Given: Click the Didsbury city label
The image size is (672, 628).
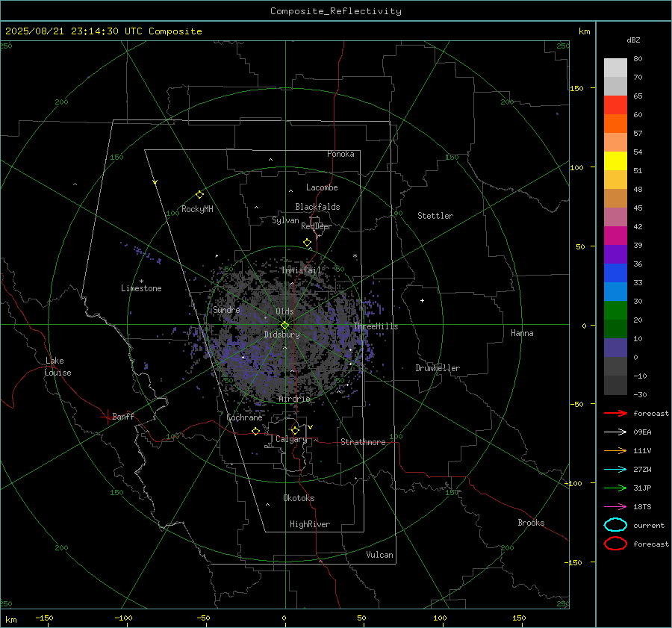Looking at the screenshot, I should pos(281,335).
